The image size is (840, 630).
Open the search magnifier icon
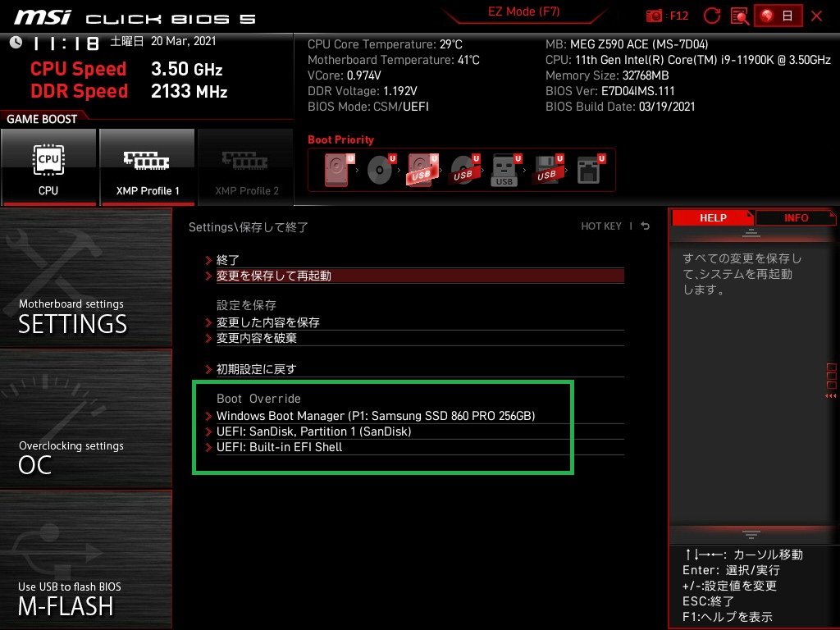[x=739, y=16]
